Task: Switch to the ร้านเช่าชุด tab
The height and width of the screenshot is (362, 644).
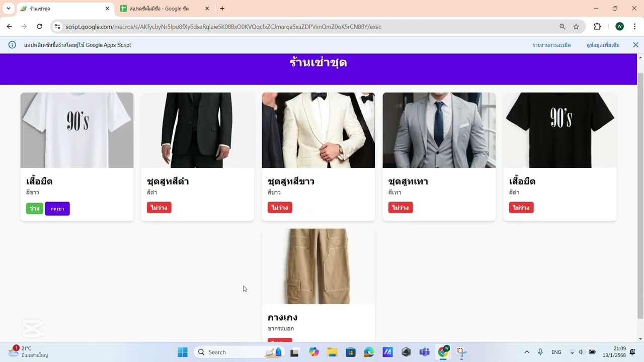Action: (x=65, y=9)
